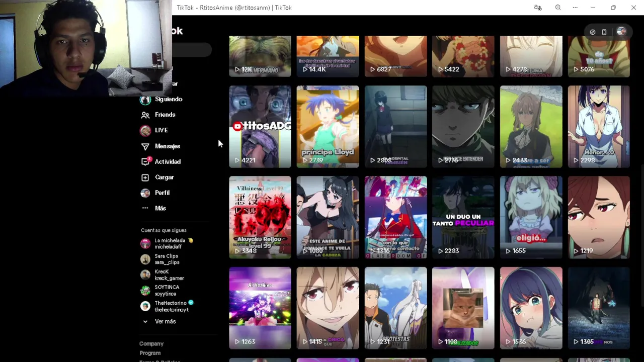Open the video with 2298 views
Viewport: 644px width, 362px height.
(599, 127)
